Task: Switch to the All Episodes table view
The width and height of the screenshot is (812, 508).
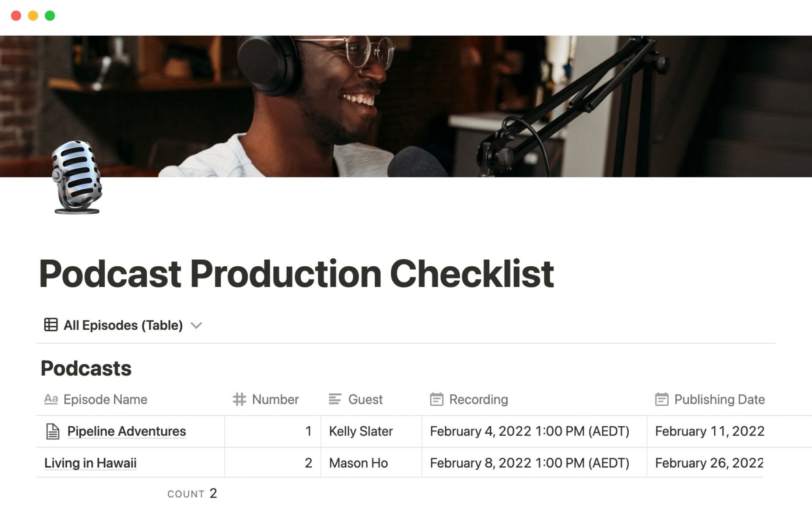Action: click(x=122, y=325)
